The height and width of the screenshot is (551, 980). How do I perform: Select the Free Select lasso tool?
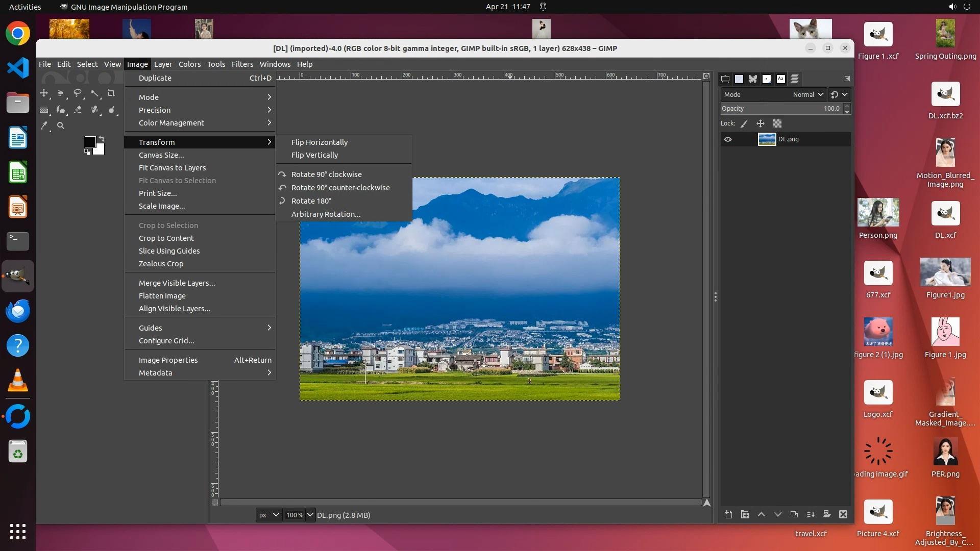[78, 93]
